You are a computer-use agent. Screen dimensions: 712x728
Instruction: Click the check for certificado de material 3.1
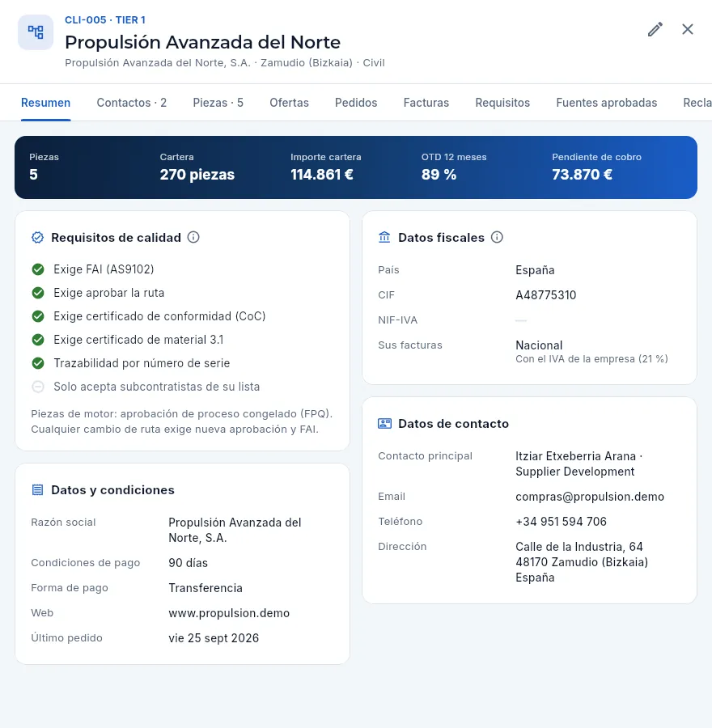(38, 340)
